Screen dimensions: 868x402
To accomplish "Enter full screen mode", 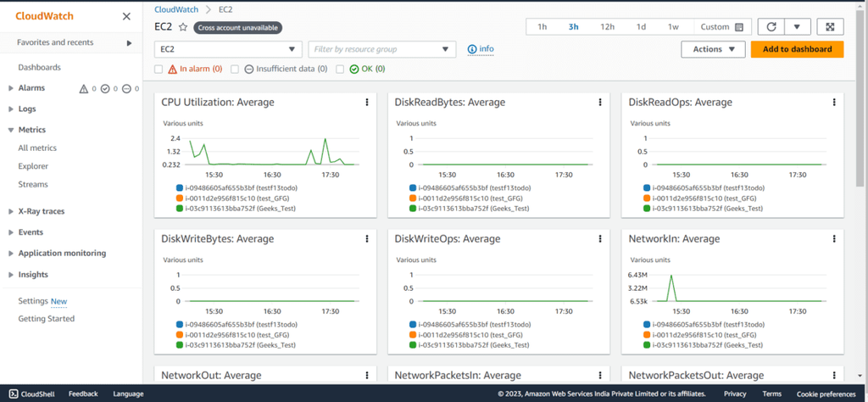I will pyautogui.click(x=830, y=26).
